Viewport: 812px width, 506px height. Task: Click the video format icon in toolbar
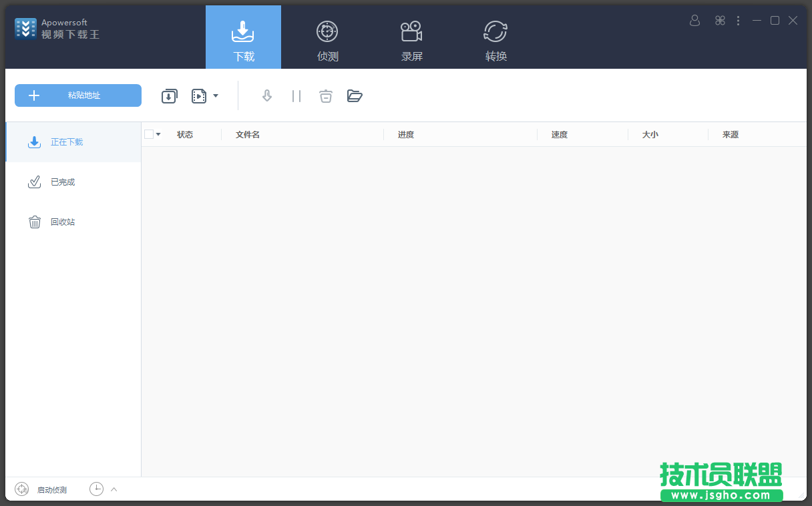[199, 96]
